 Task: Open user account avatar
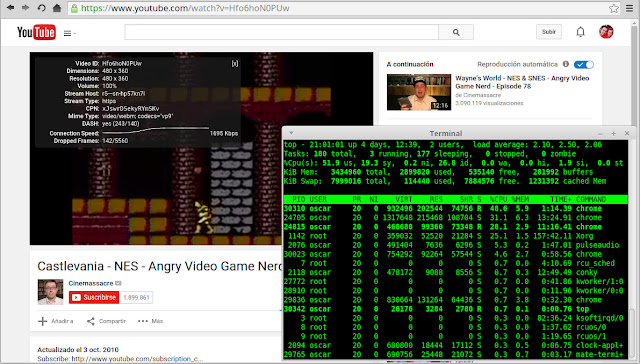coord(606,32)
